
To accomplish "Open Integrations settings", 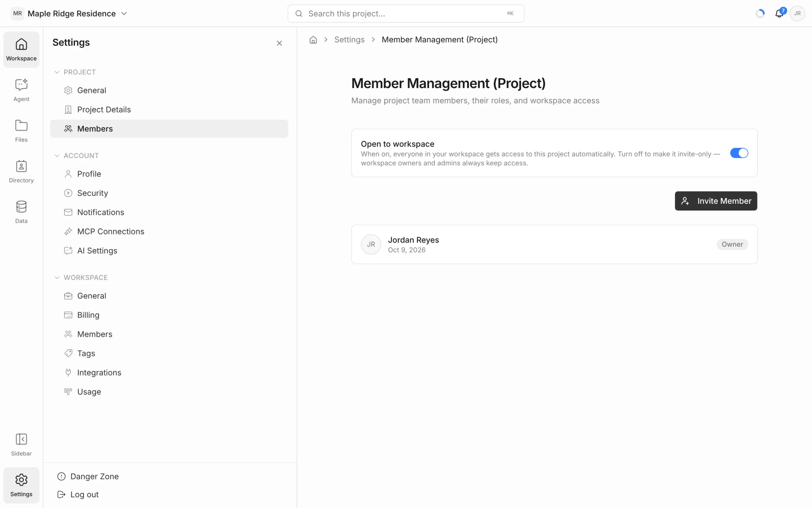I will [x=169, y=372].
